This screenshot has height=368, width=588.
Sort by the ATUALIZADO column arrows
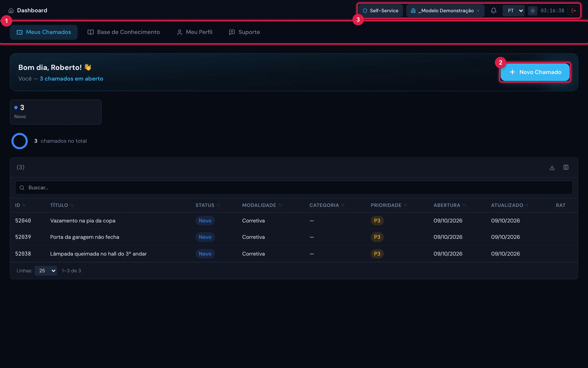click(x=527, y=205)
